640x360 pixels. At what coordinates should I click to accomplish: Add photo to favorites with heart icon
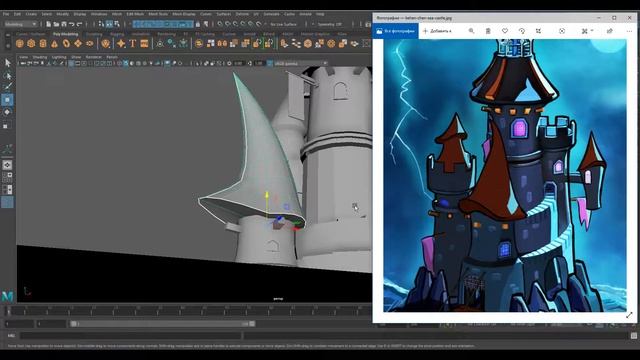(505, 31)
